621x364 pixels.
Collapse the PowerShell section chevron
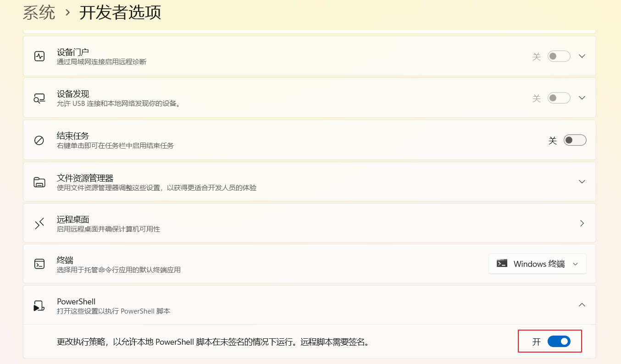click(x=582, y=305)
